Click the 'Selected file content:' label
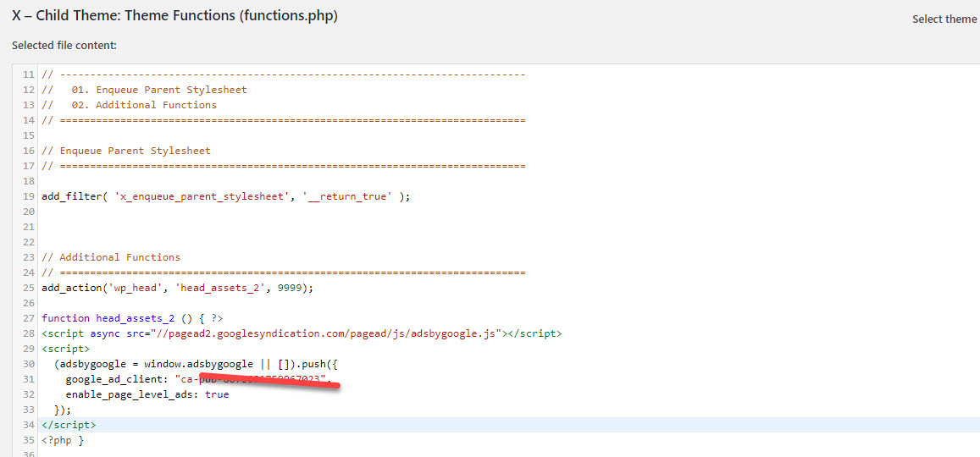Screen dimensions: 980x457 pyautogui.click(x=64, y=45)
